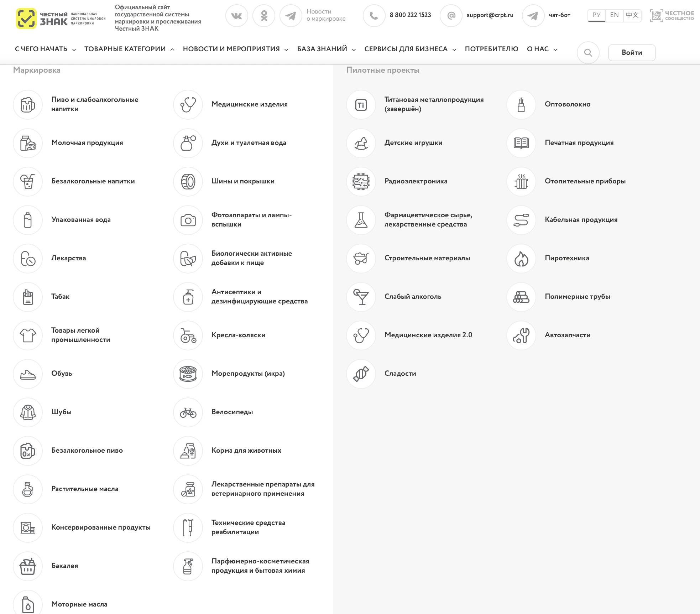Open the ПОТРЕБИТЕЛЮ menu item
The image size is (700, 614).
coord(491,49)
